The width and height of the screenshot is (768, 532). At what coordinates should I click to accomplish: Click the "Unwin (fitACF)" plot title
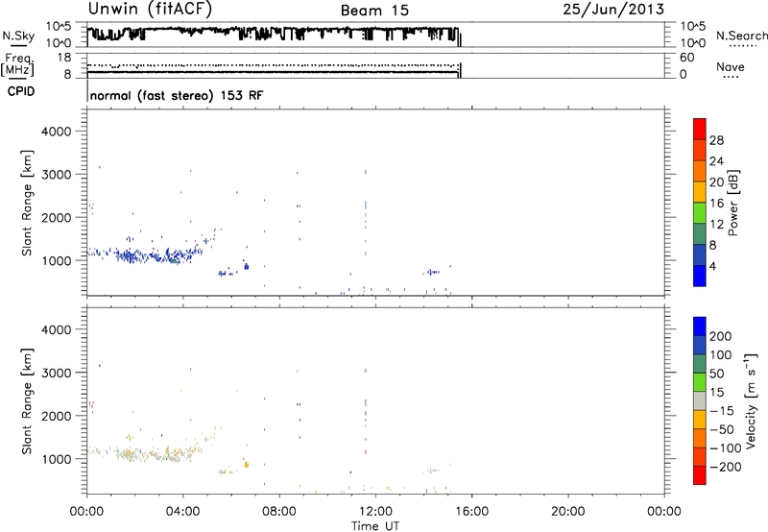pyautogui.click(x=150, y=9)
